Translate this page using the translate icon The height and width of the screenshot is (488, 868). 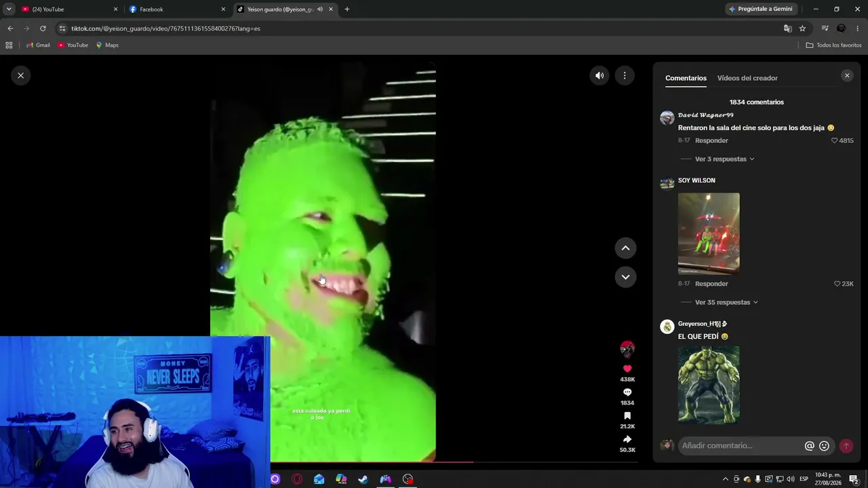click(787, 28)
